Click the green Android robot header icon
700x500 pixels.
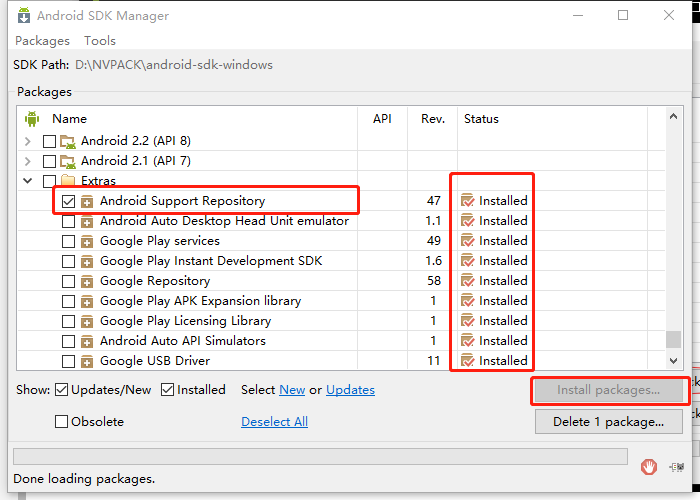32,119
